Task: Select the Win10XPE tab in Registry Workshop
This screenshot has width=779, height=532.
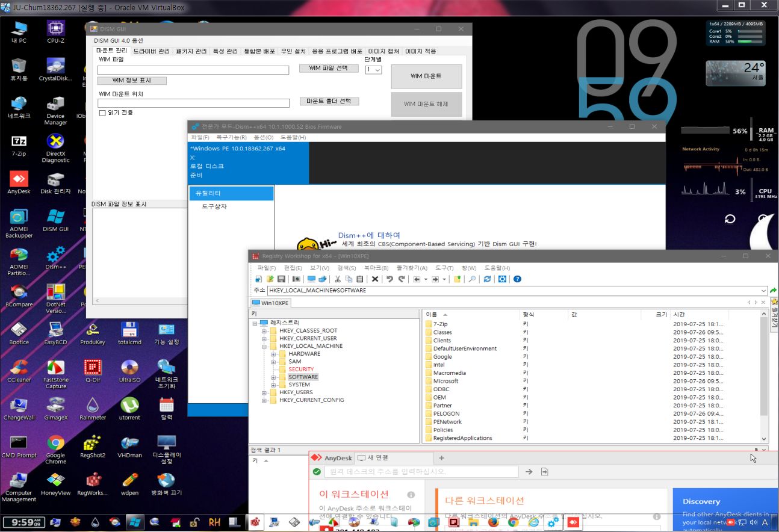Action: 270,303
